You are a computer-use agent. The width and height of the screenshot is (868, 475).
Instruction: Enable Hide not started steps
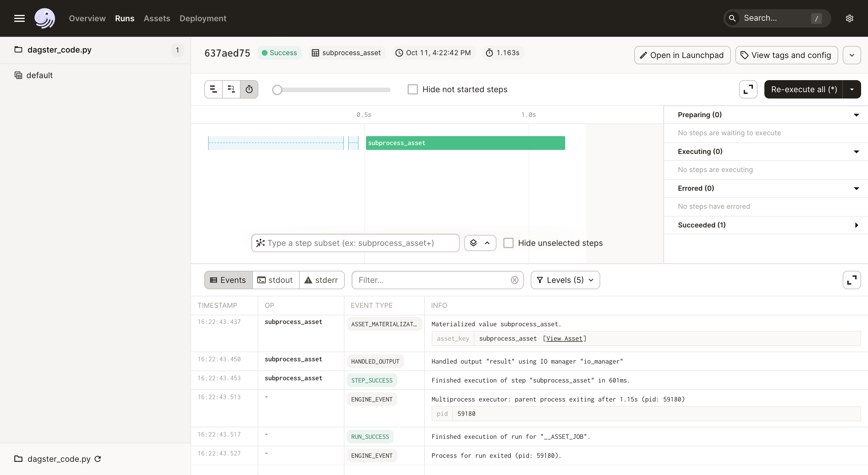[412, 89]
